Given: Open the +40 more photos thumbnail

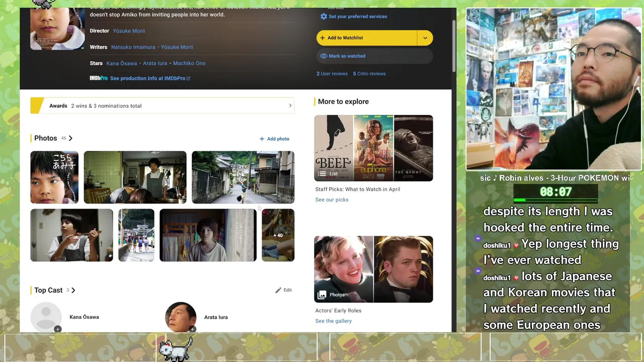Looking at the screenshot, I should click(x=278, y=235).
